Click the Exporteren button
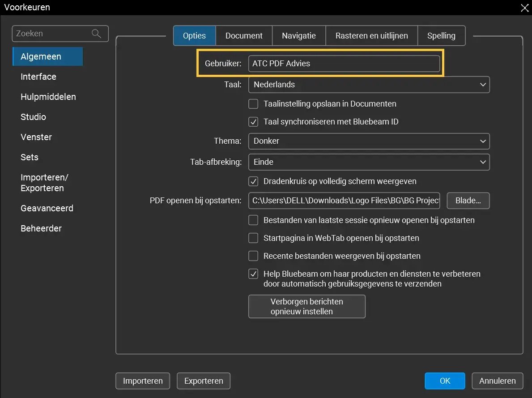The height and width of the screenshot is (398, 532). 204,381
